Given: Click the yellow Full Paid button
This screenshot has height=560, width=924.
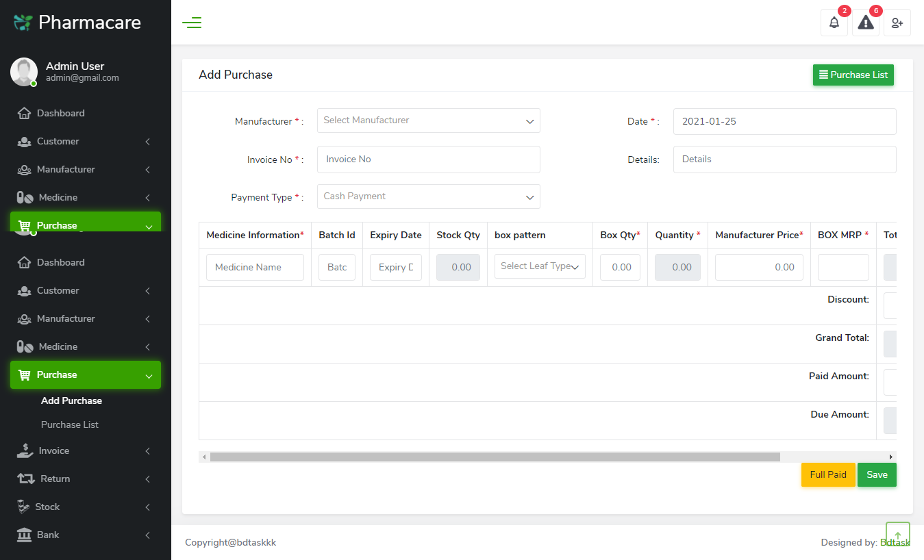Looking at the screenshot, I should click(x=827, y=474).
